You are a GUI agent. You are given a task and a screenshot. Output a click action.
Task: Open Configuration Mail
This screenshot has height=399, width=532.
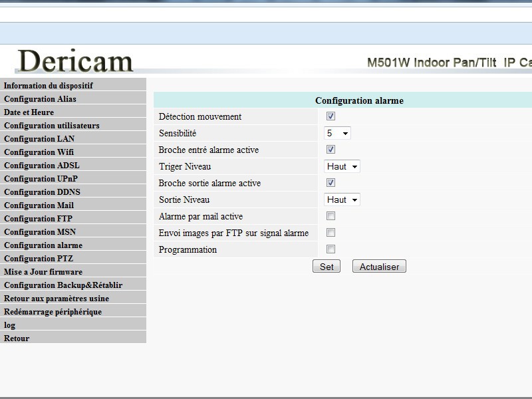click(73, 204)
